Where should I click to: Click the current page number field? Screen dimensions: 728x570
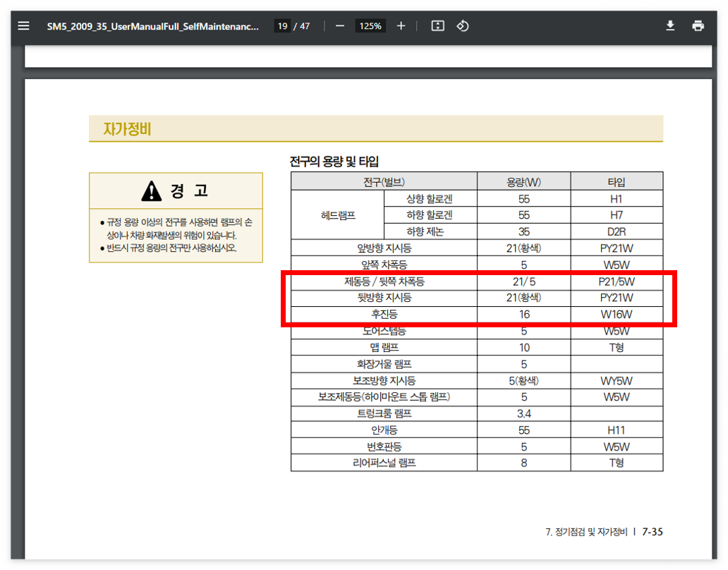click(x=282, y=25)
